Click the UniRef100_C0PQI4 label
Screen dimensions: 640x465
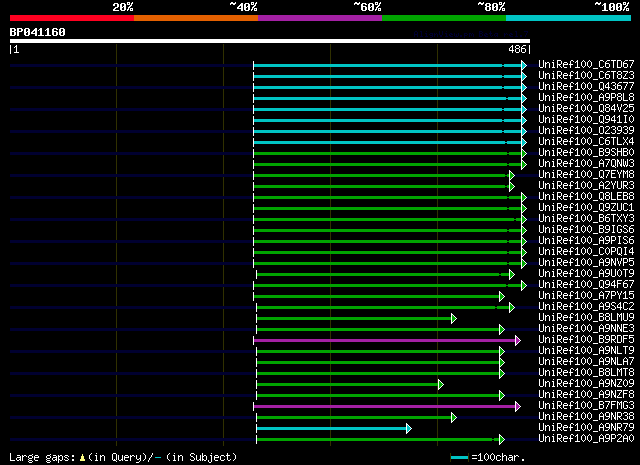tap(586, 251)
